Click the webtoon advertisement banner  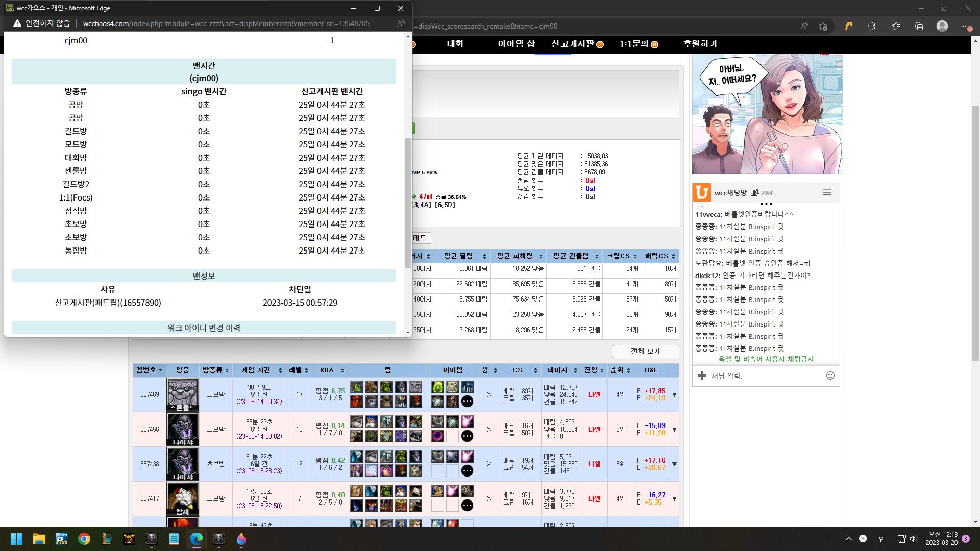click(x=767, y=113)
